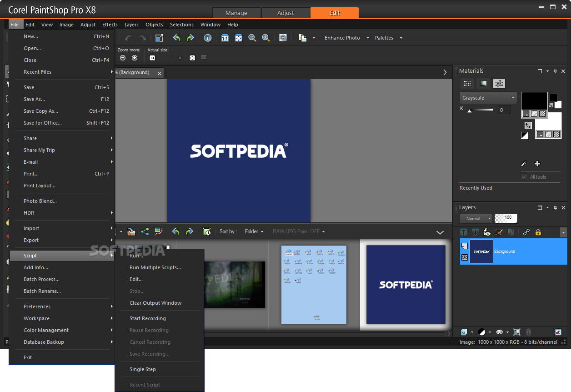Set black and white default colors icon
Viewport: 571px width, 392px height.
(525, 135)
